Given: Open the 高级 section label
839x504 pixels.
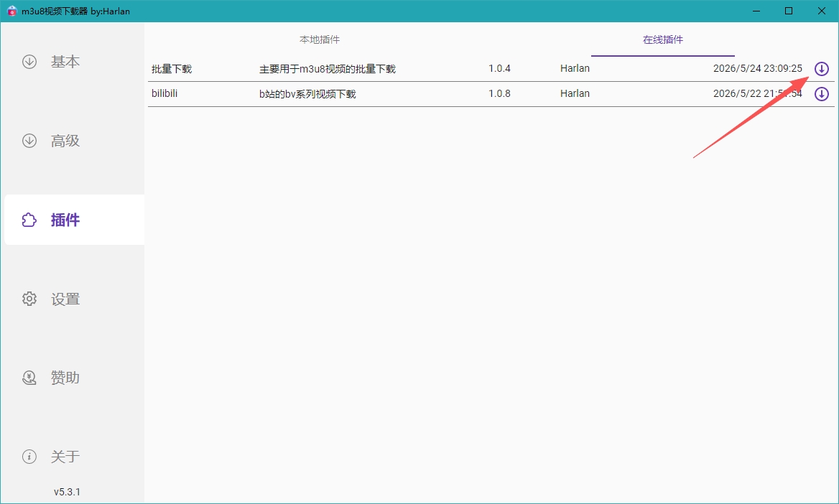Looking at the screenshot, I should (65, 141).
